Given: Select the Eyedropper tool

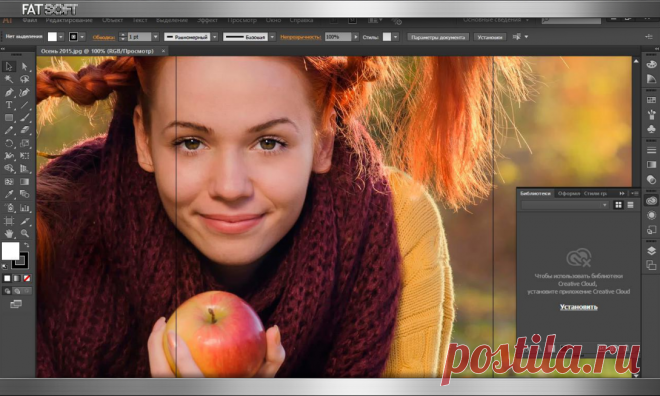Looking at the screenshot, I should point(9,194).
